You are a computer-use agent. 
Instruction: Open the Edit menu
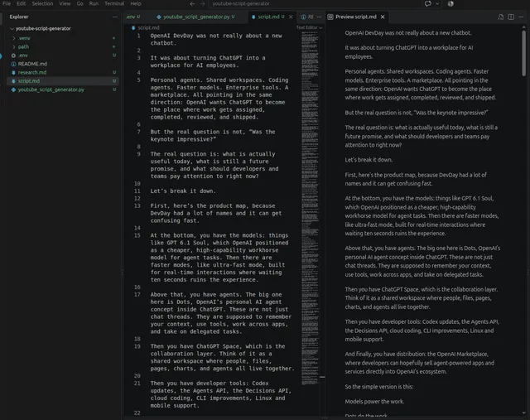pyautogui.click(x=21, y=3)
